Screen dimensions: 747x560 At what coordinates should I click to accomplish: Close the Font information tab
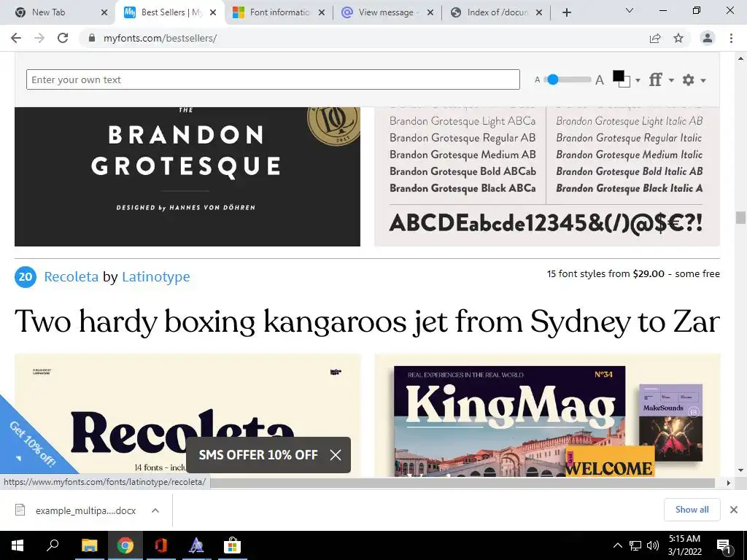(x=322, y=13)
